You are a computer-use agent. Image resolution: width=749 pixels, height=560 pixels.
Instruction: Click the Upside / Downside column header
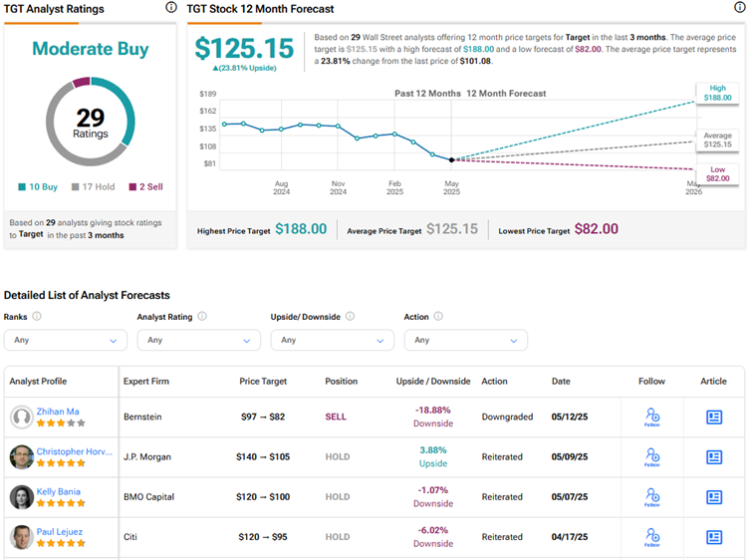433,382
